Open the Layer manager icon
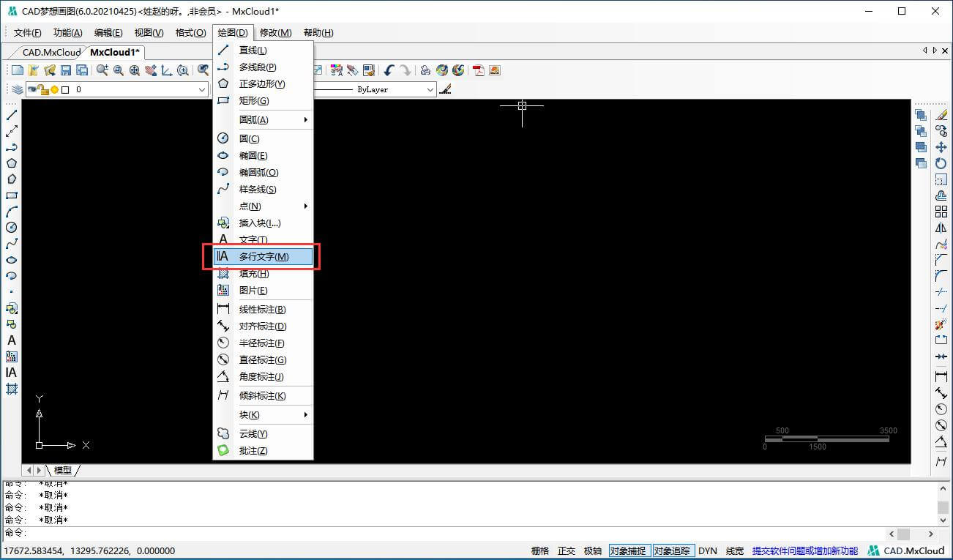953x560 pixels. [17, 89]
